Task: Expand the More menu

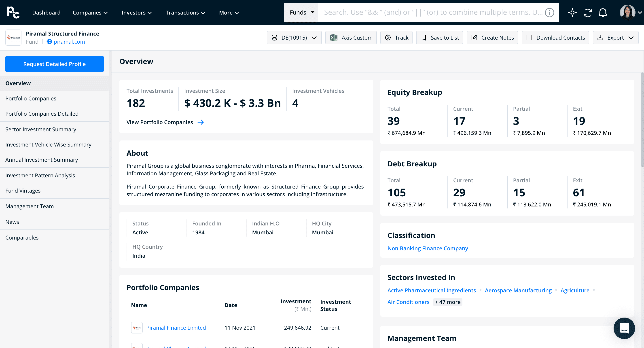Action: pos(229,13)
